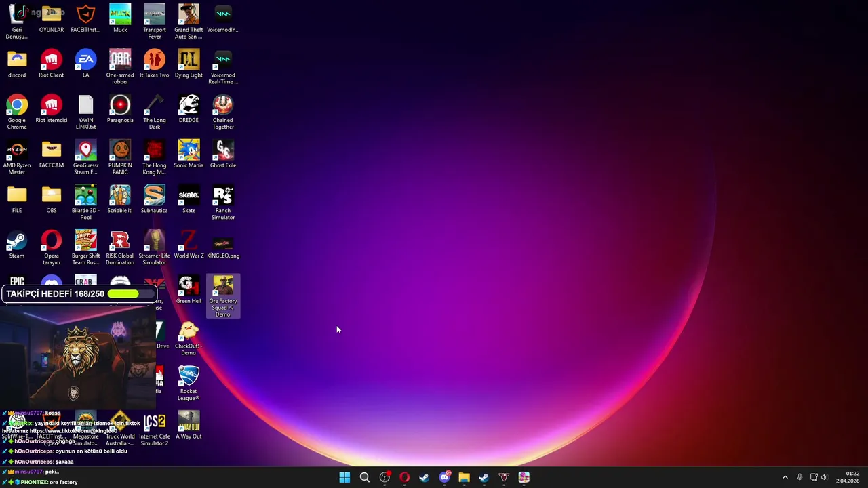
Task: Open RISK Global Domination shortcut
Action: [120, 248]
